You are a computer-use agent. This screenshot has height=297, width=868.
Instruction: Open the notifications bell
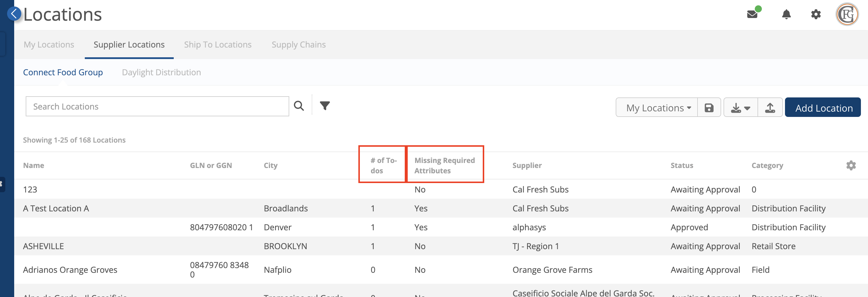pos(786,14)
